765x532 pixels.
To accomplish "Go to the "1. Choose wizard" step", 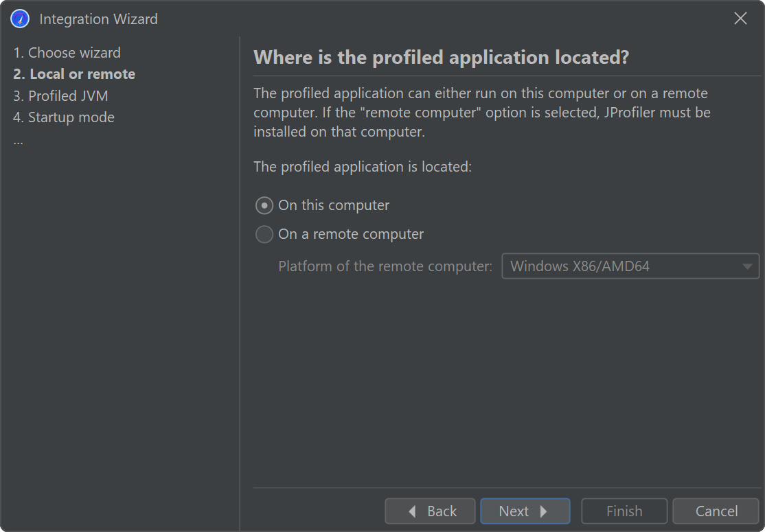I will click(67, 53).
